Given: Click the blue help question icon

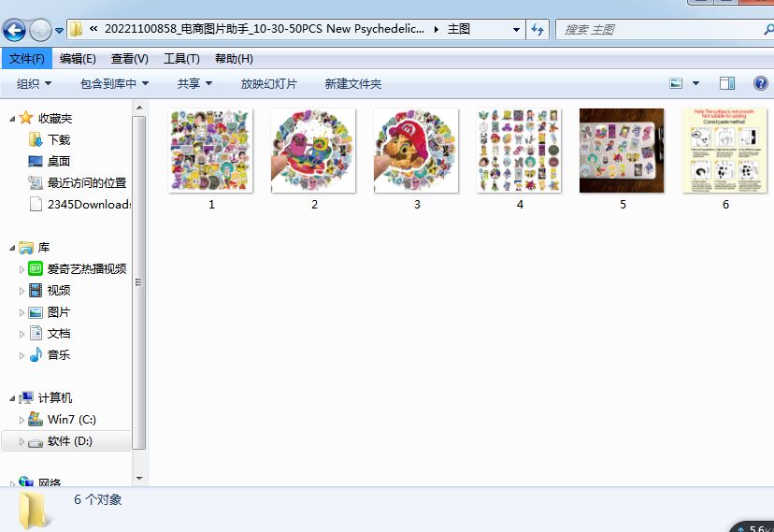Looking at the screenshot, I should click(760, 83).
